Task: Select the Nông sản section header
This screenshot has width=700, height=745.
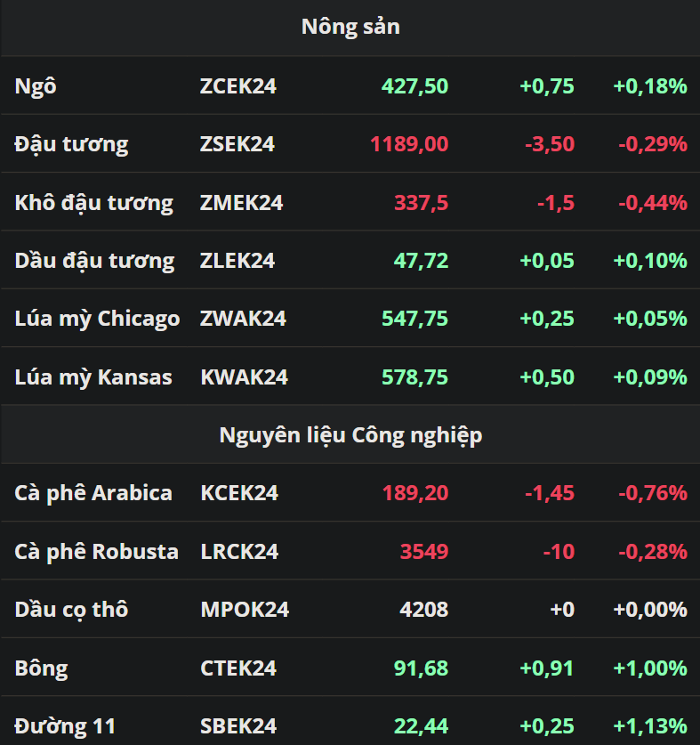Action: point(350,27)
